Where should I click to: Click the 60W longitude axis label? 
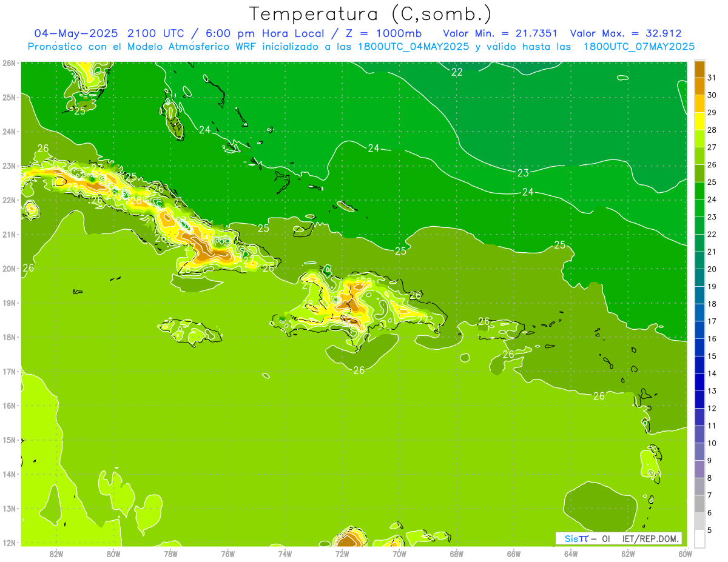685,554
